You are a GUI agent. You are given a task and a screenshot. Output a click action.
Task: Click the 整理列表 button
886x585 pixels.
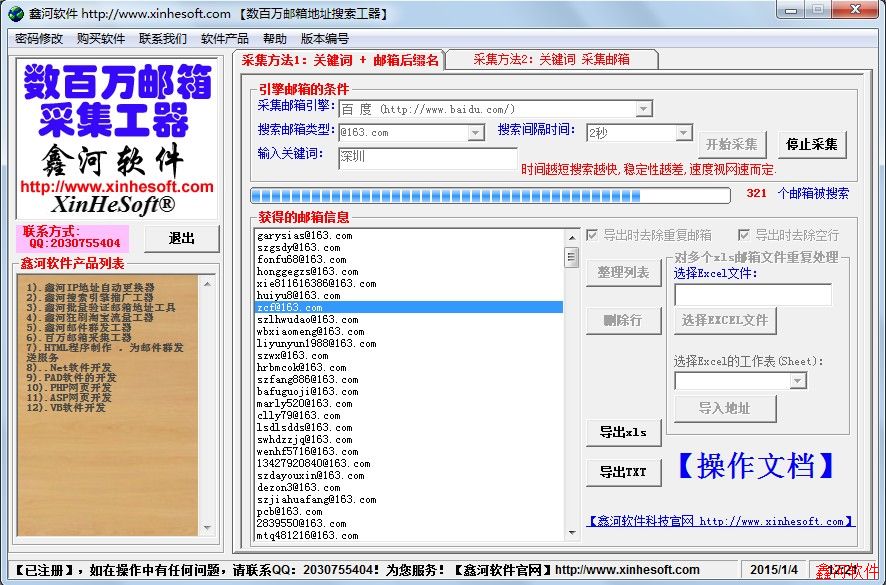(624, 273)
